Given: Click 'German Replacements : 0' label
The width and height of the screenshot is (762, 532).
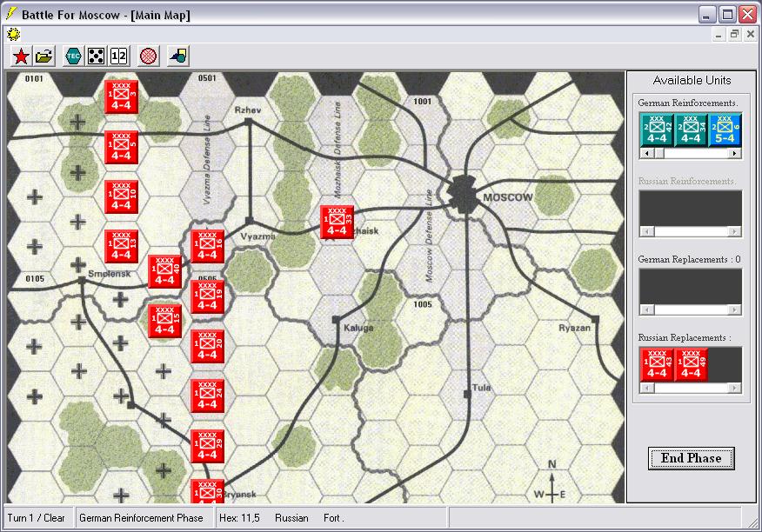Looking at the screenshot, I should point(689,259).
